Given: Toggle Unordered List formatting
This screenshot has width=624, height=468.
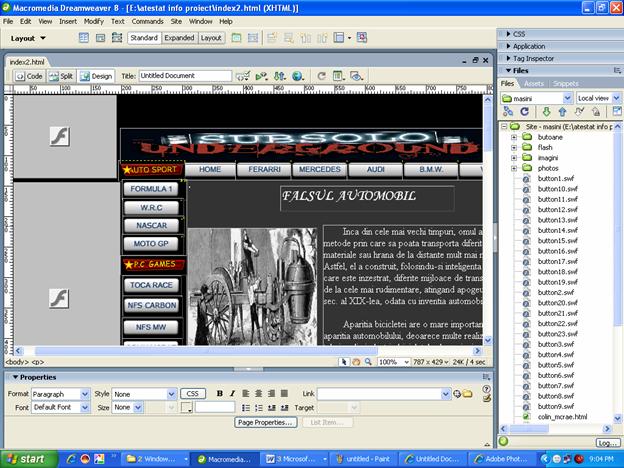Looking at the screenshot, I should coord(246,408).
